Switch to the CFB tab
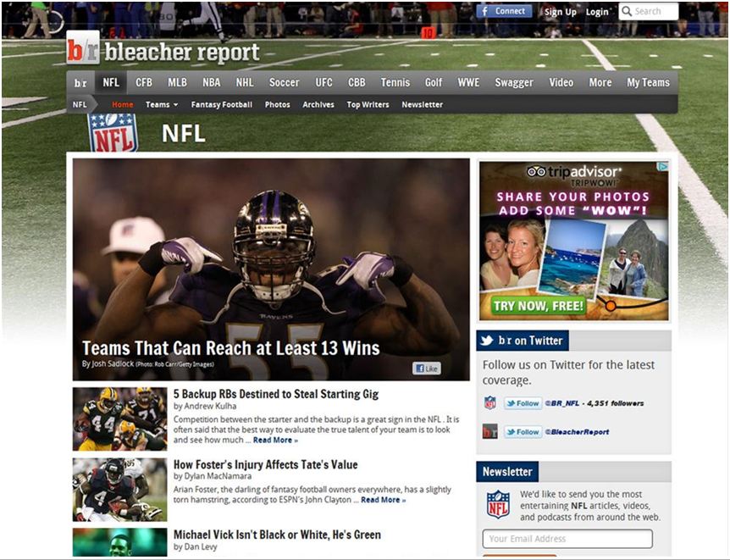730x560 pixels. 144,82
